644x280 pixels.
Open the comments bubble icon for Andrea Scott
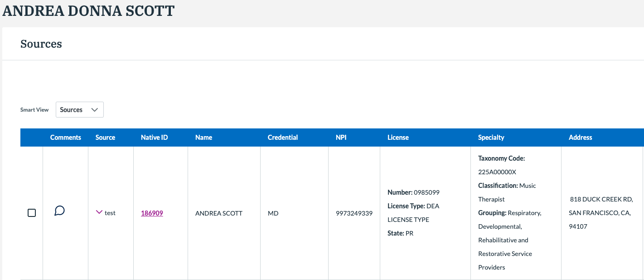click(59, 211)
